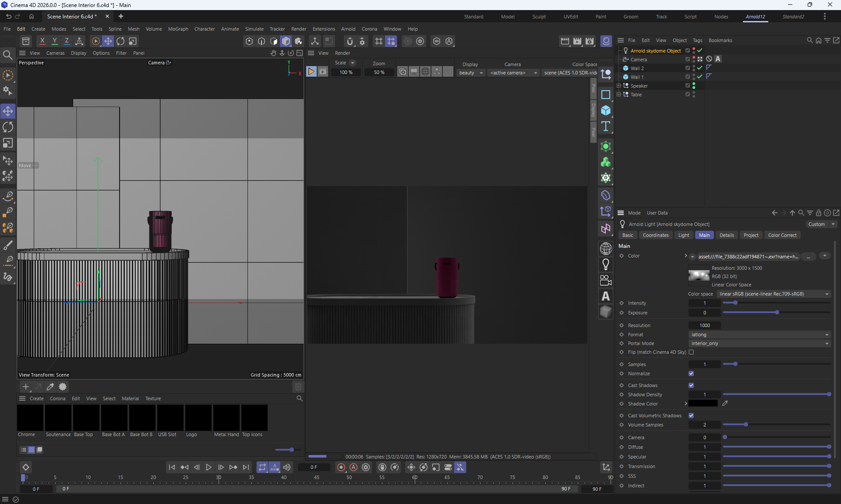The height and width of the screenshot is (504, 841).
Task: Enable Flip match Cinema 4D Sky
Action: click(691, 352)
